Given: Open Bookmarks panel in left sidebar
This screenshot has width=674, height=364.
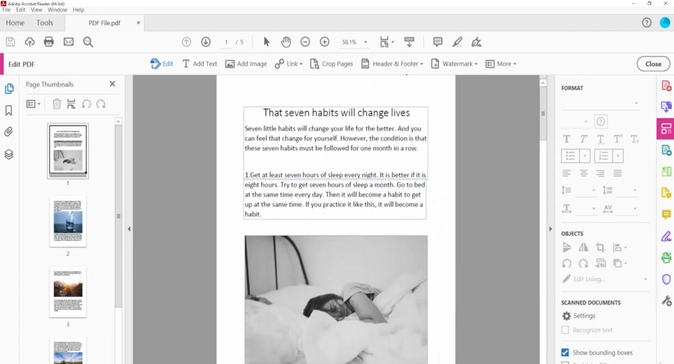Looking at the screenshot, I should tap(9, 111).
